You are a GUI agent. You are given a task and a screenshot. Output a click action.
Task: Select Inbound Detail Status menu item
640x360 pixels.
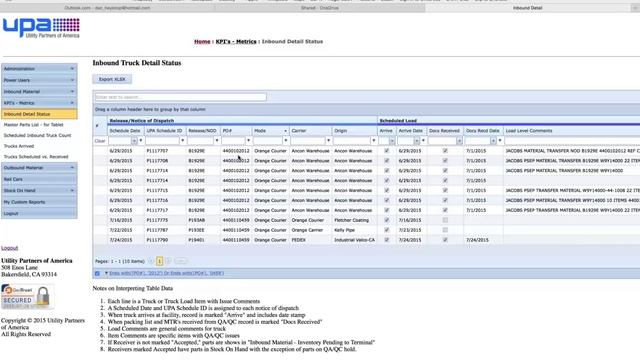(x=39, y=114)
